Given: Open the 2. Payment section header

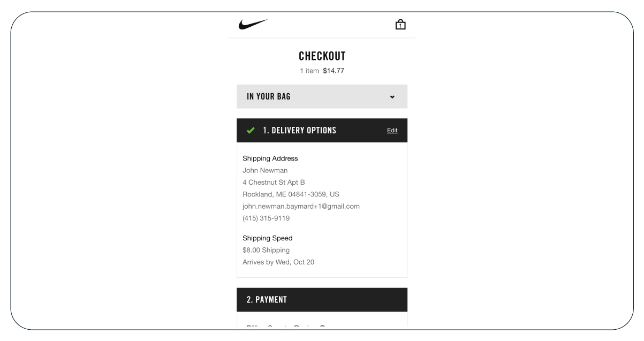Looking at the screenshot, I should (322, 300).
